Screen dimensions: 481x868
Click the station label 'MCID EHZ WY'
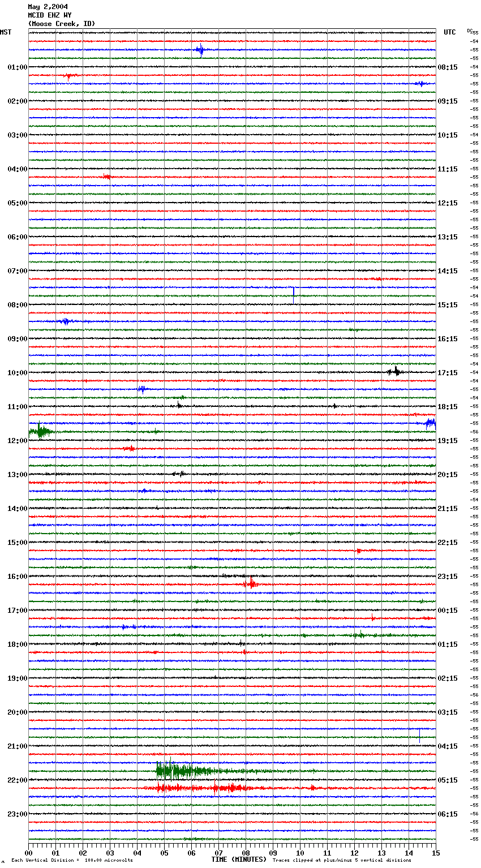[x=50, y=15]
